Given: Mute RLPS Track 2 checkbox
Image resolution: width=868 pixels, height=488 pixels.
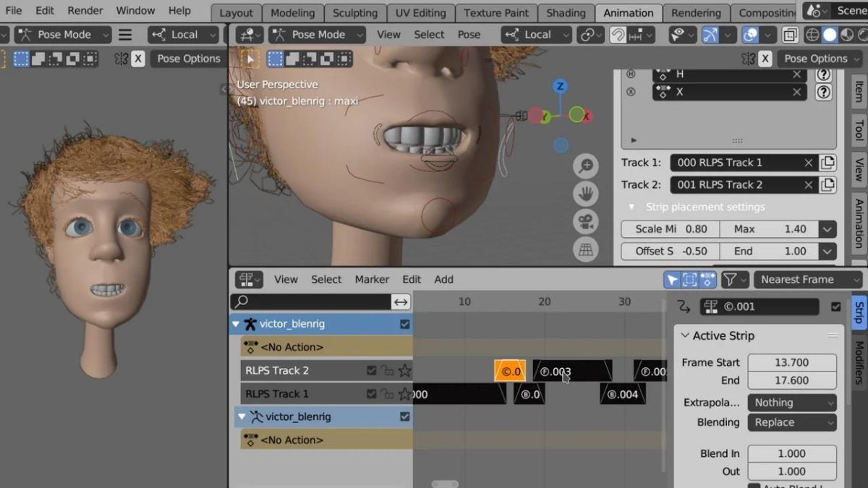Looking at the screenshot, I should 372,370.
